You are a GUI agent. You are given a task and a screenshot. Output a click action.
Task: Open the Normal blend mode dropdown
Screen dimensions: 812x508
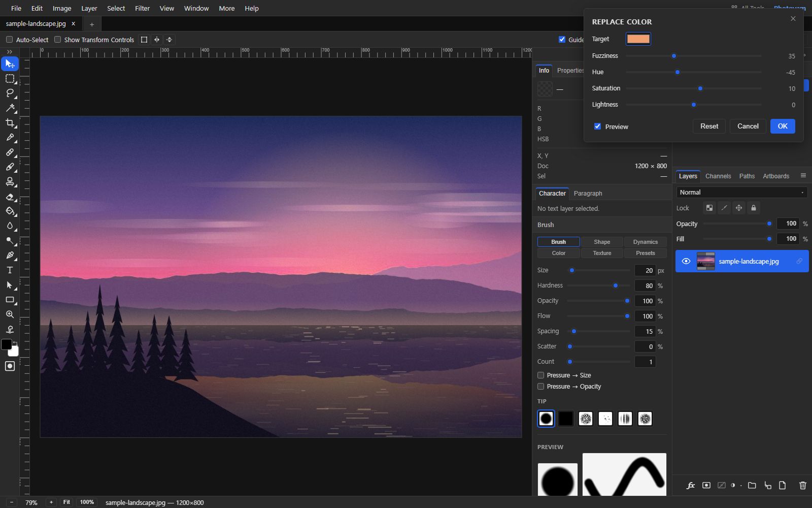coord(741,193)
